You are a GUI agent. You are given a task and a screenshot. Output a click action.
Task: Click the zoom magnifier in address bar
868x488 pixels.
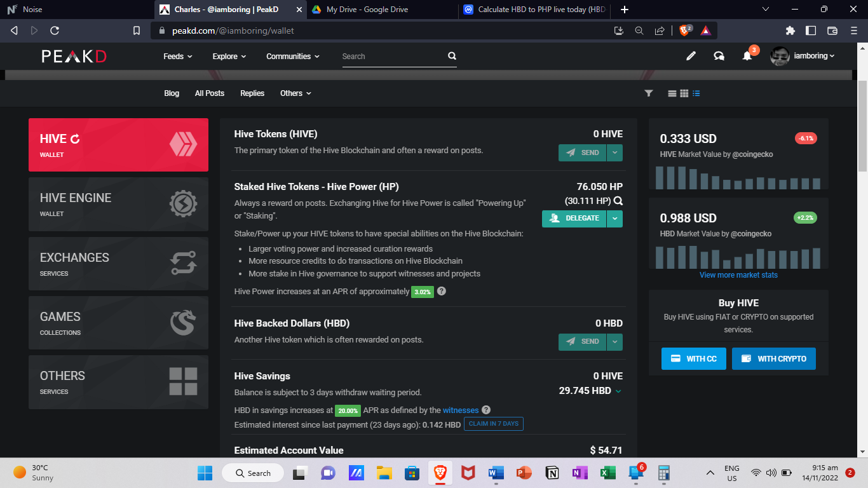click(x=639, y=30)
